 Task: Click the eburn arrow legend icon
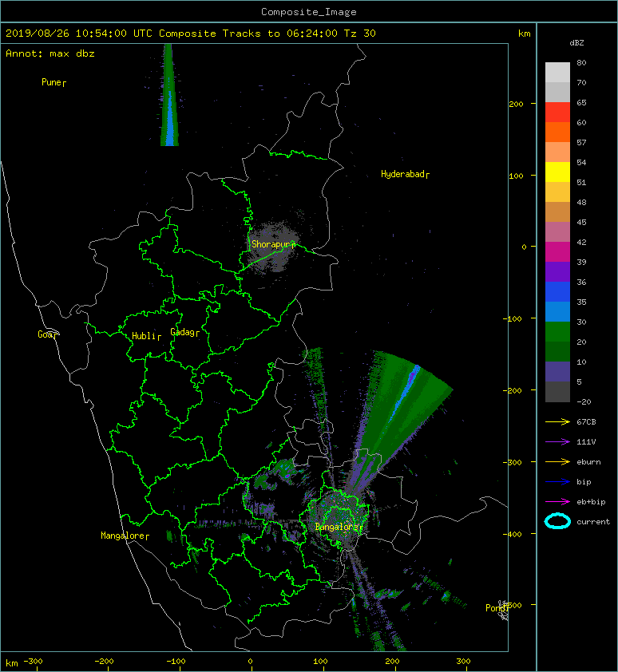557,462
